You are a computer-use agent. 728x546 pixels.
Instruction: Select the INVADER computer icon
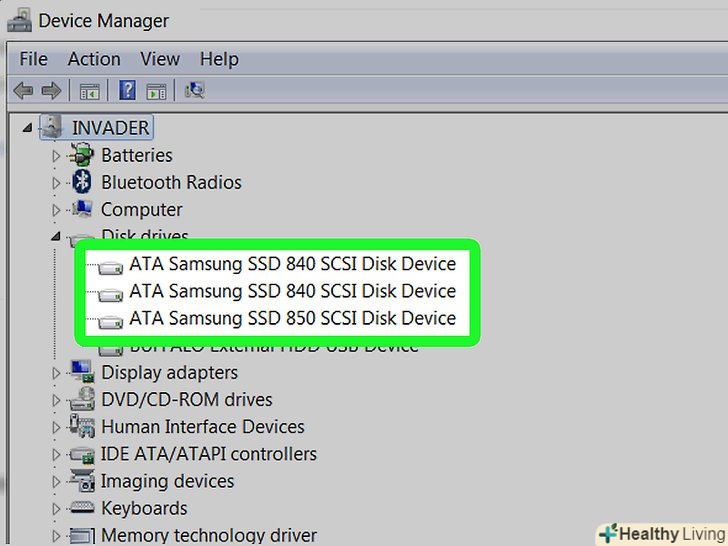[x=52, y=126]
